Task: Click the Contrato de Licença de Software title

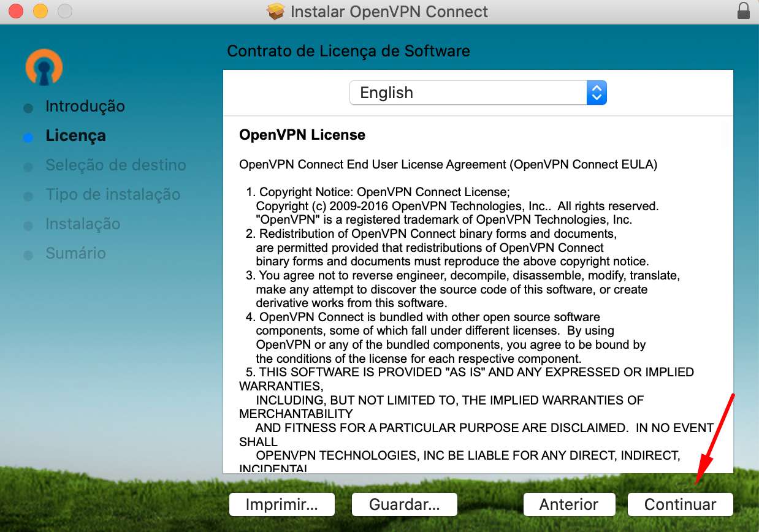Action: point(348,51)
